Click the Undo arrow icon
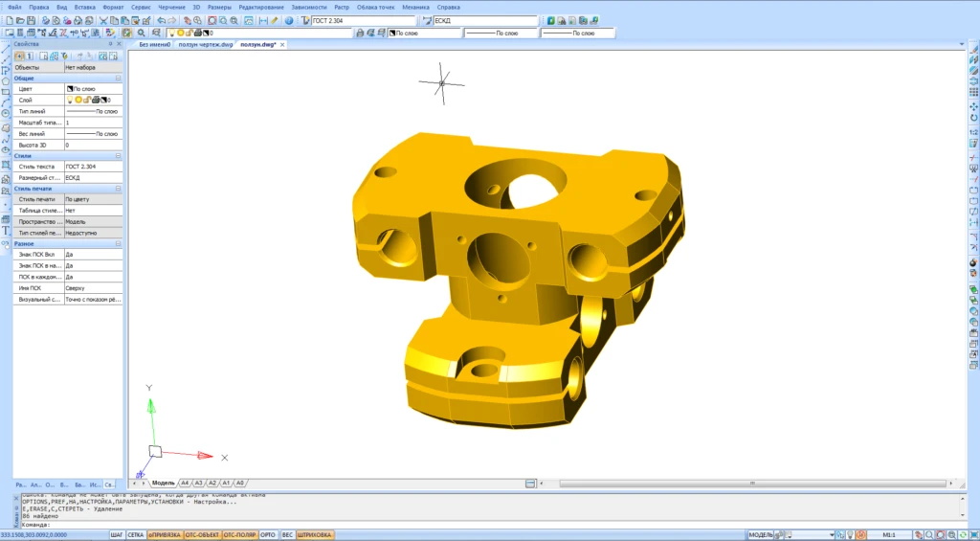Viewport: 980px width, 541px height. click(161, 20)
